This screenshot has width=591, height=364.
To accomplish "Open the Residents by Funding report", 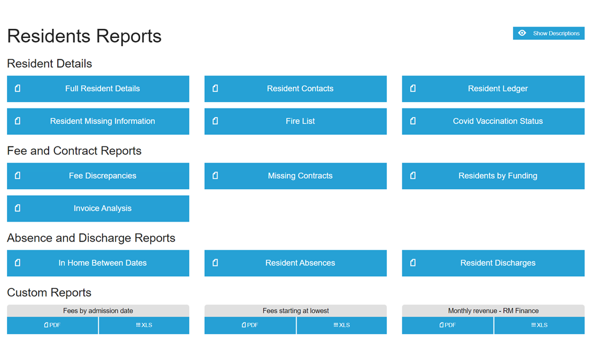I will [493, 176].
